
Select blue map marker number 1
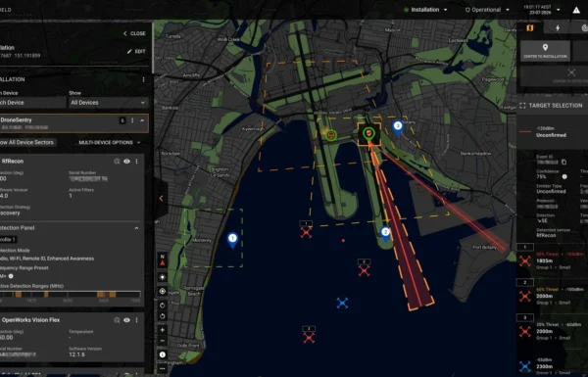point(232,240)
